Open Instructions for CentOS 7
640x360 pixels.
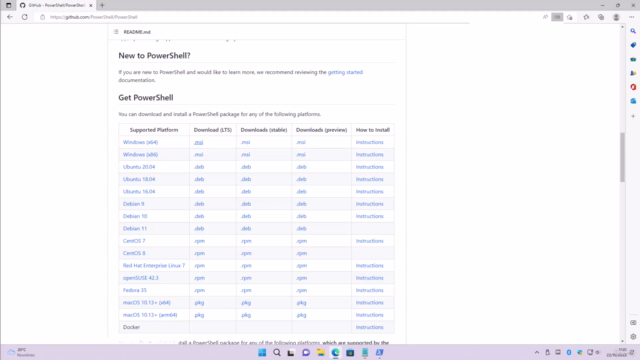[369, 241]
